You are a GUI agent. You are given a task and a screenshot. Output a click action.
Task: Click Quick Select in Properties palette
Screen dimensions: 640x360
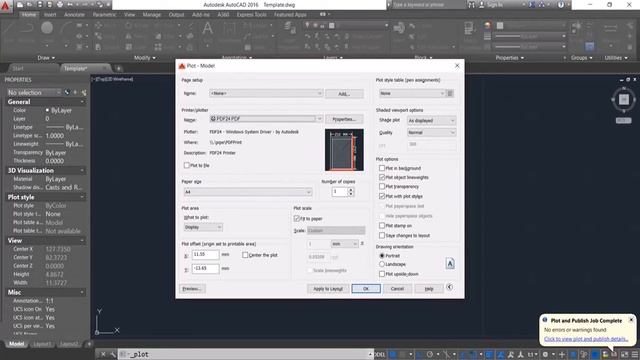click(x=83, y=93)
